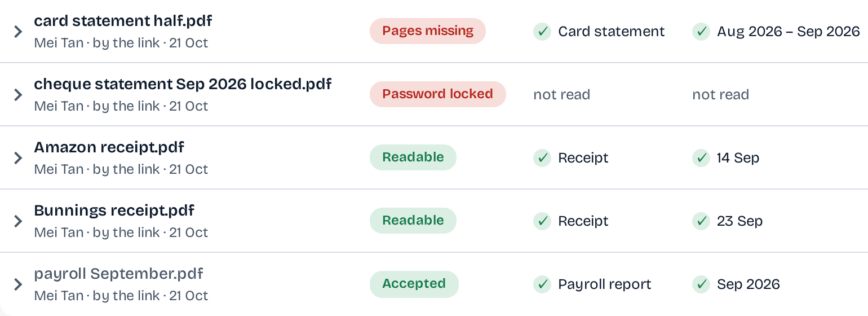The width and height of the screenshot is (868, 316).
Task: Expand the Amazon receipt.pdf row chevron
Action: (18, 158)
